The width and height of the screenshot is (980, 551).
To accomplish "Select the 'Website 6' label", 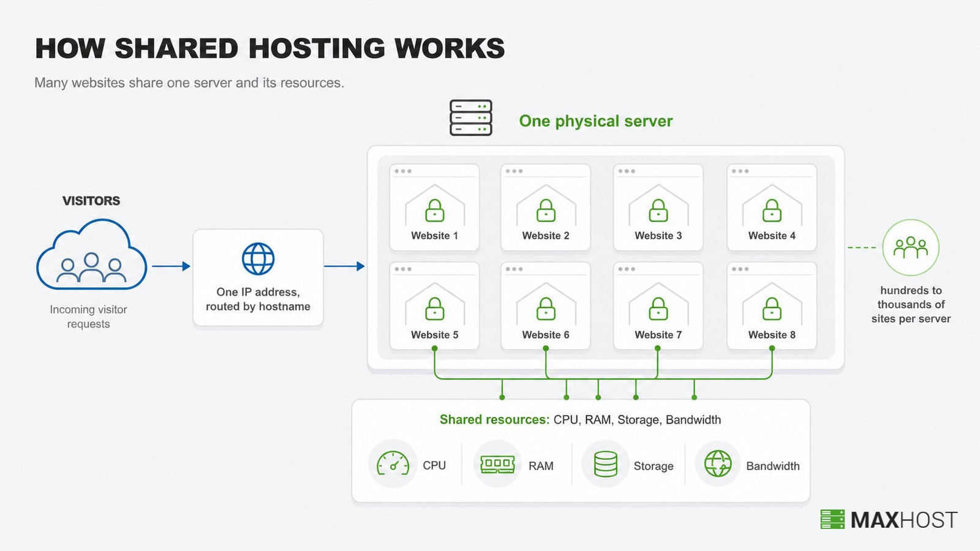I will pyautogui.click(x=546, y=335).
